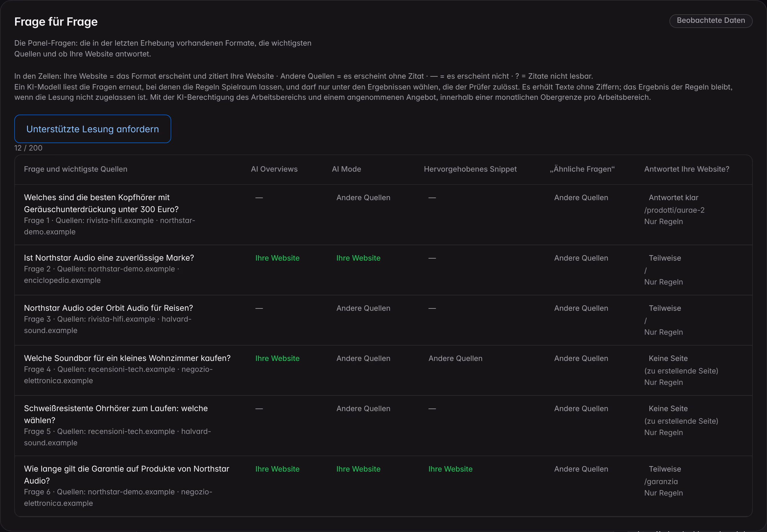
Task: Click the Antwortet Ihre Website? column header
Action: click(x=687, y=169)
